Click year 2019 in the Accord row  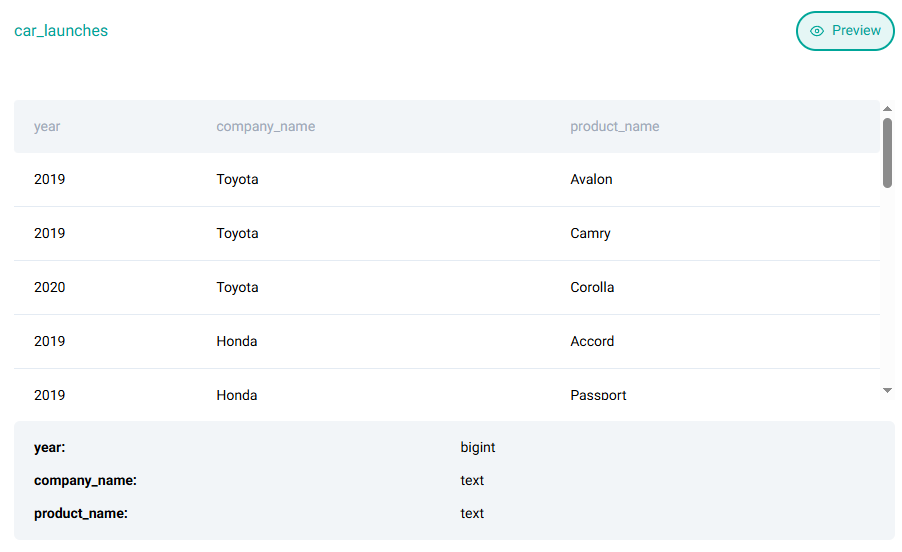[49, 342]
